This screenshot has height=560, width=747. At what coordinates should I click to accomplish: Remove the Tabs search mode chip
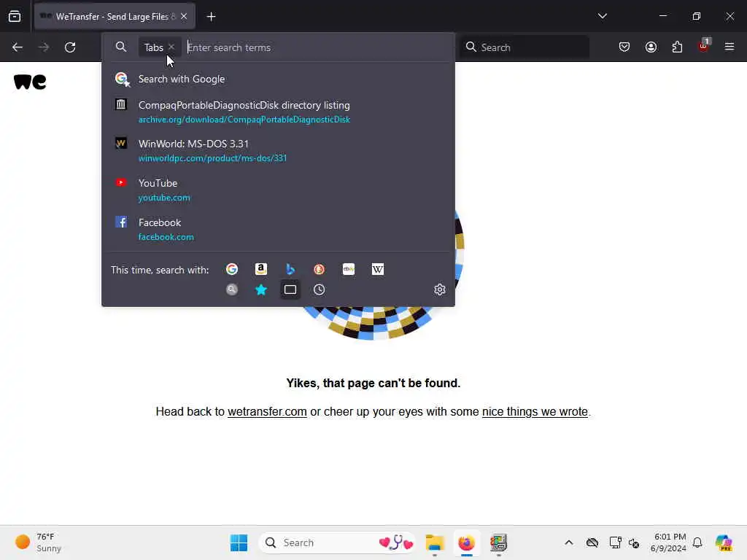[x=171, y=47]
